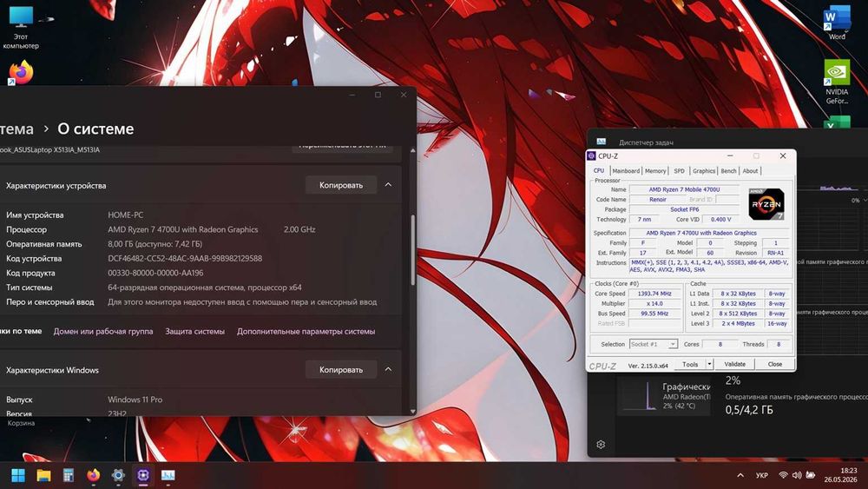868x489 pixels.
Task: Open 'Дополнительные параметры системы' link
Action: 306,331
